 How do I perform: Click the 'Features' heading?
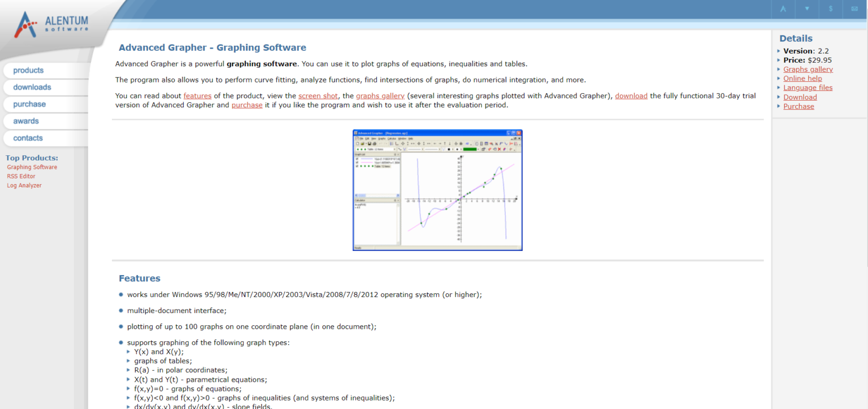(x=140, y=279)
